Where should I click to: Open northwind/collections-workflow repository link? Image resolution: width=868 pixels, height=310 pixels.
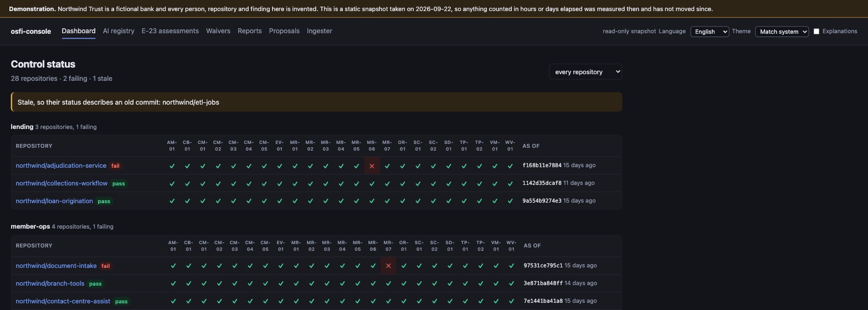61,183
